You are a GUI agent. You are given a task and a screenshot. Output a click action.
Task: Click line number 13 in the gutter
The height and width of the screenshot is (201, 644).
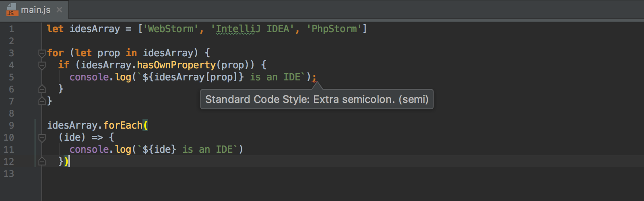click(9, 174)
